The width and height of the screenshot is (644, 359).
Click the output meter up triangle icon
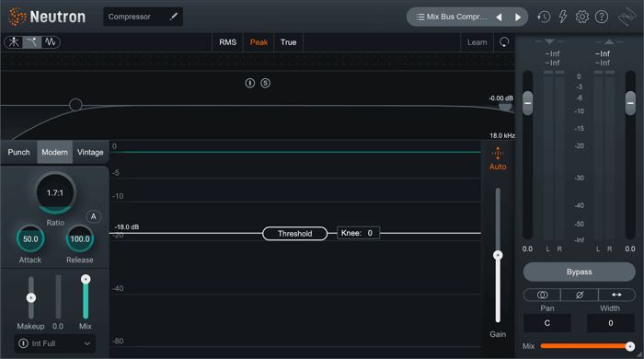(609, 41)
